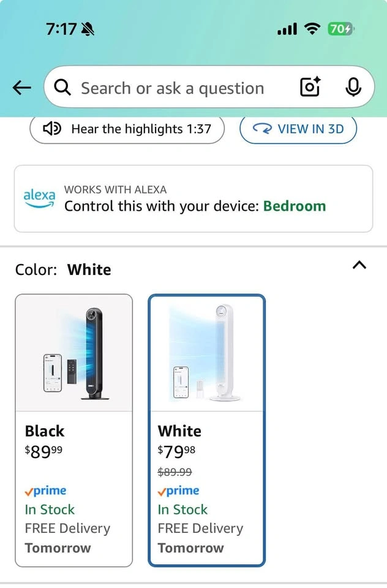
Task: Tap the Bedroom device link
Action: pos(295,206)
